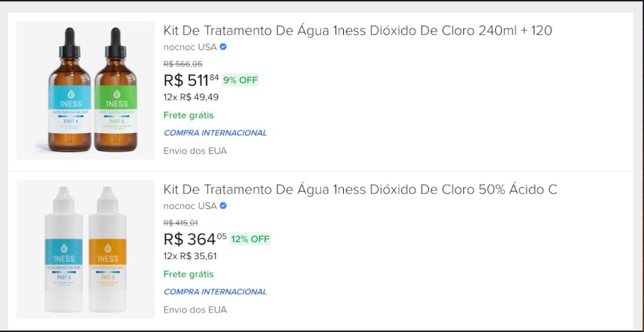Click second listing's nocnoc USA seller name
The image size is (644, 332).
coord(189,206)
